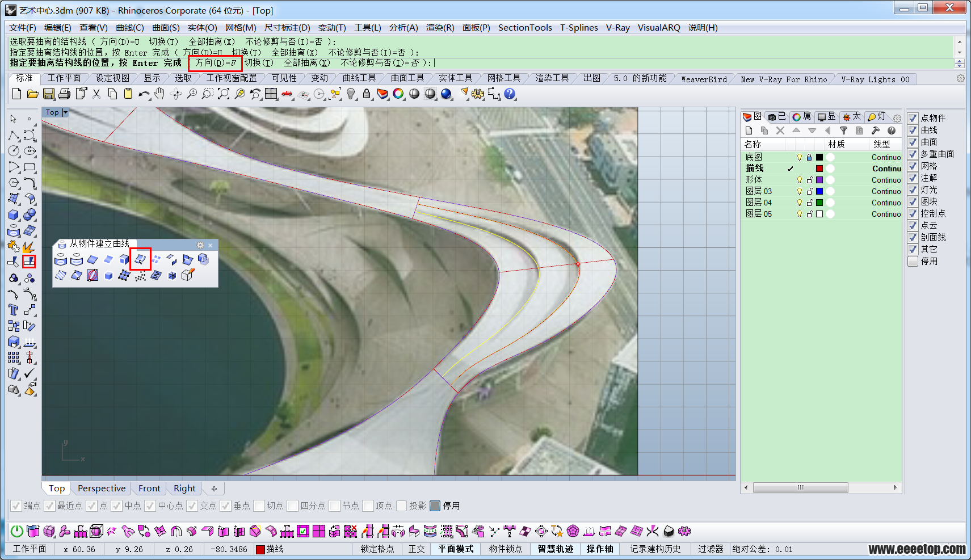Save the model using the floppy disk icon

[x=49, y=94]
